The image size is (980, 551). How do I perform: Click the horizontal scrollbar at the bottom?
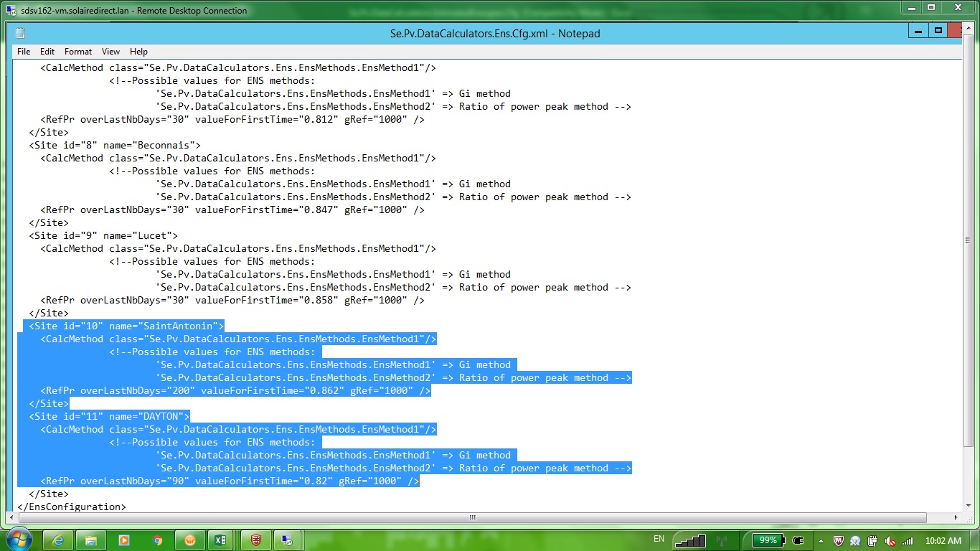point(472,517)
